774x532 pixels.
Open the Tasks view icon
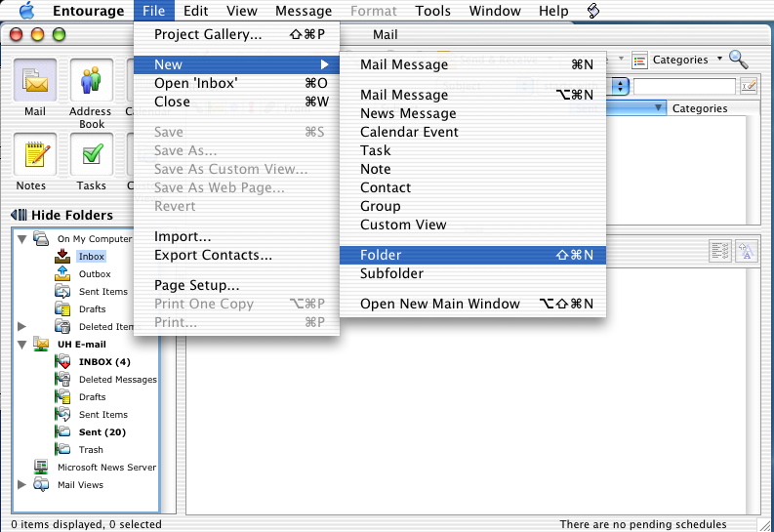(92, 154)
